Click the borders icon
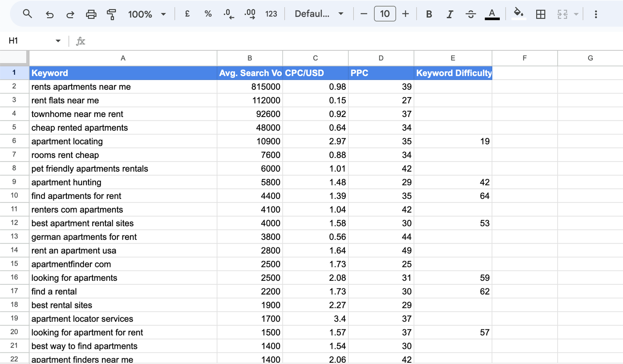 coord(541,14)
